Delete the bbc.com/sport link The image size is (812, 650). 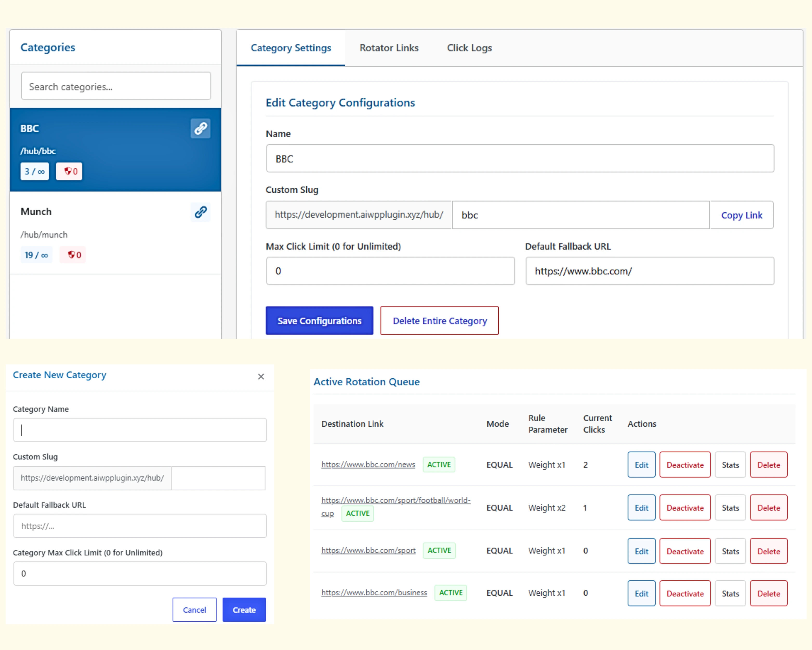pyautogui.click(x=769, y=551)
